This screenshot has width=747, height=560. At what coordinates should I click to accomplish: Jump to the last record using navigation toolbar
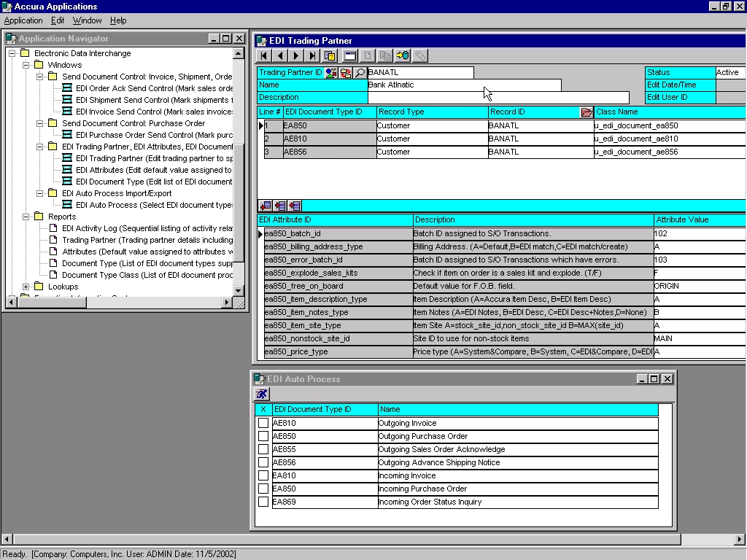pyautogui.click(x=314, y=55)
